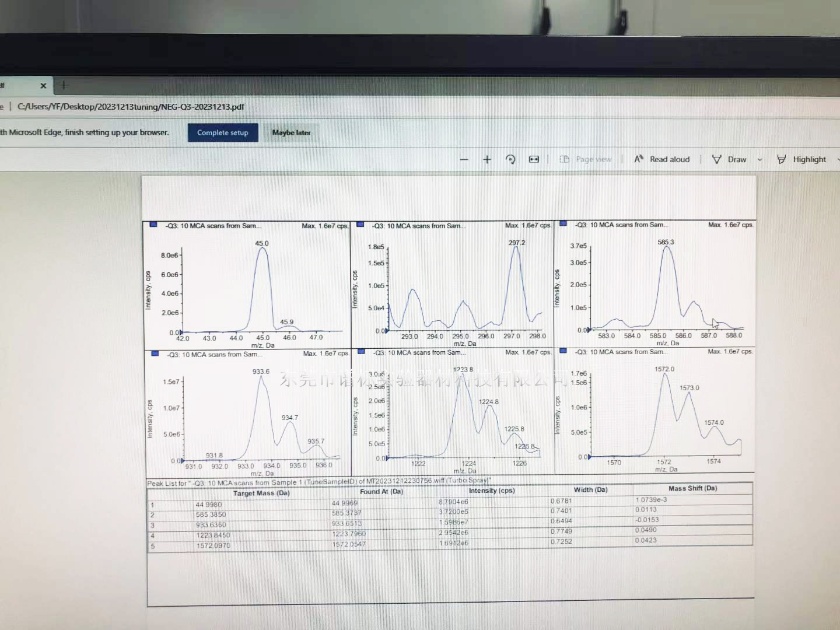
Task: Dismiss setup with Maybe later
Action: click(x=291, y=132)
